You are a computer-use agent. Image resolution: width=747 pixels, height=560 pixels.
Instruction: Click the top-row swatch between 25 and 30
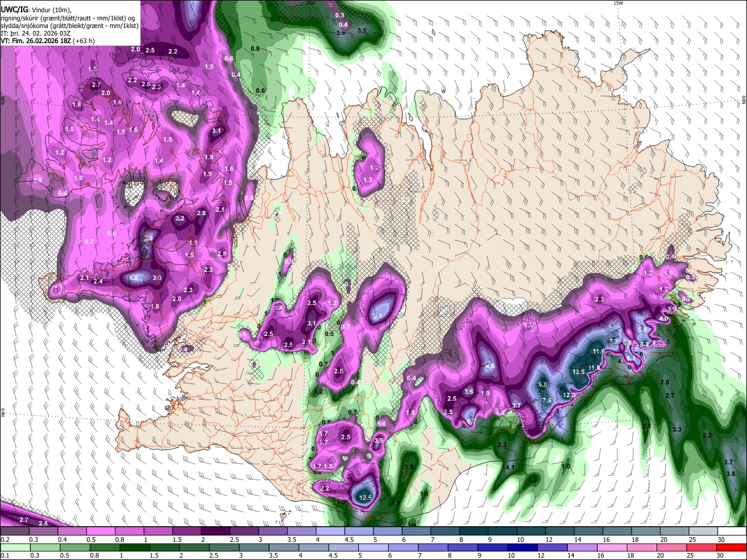(703, 531)
